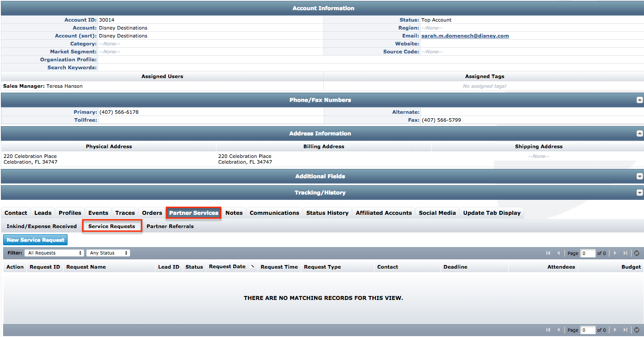The image size is (644, 337).
Task: Collapse the Phone/Fax Numbers section
Action: click(639, 100)
